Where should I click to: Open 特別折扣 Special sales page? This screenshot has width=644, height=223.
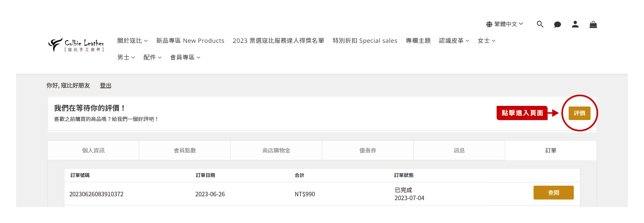click(365, 41)
